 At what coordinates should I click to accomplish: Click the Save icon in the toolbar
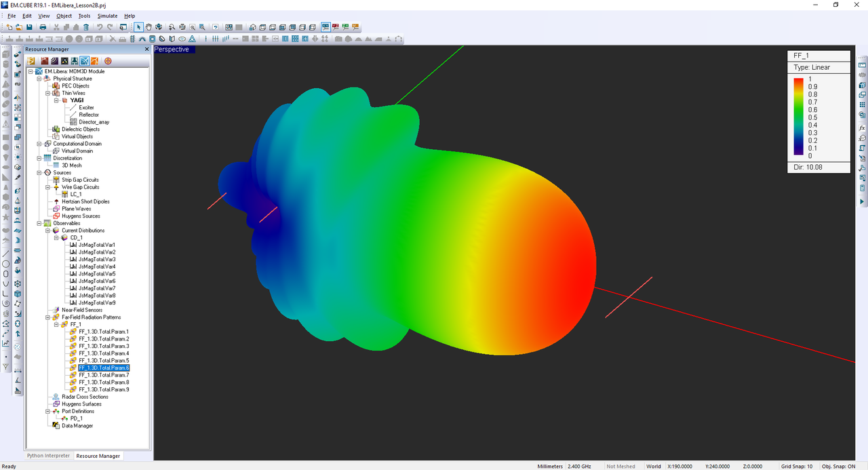(x=30, y=27)
